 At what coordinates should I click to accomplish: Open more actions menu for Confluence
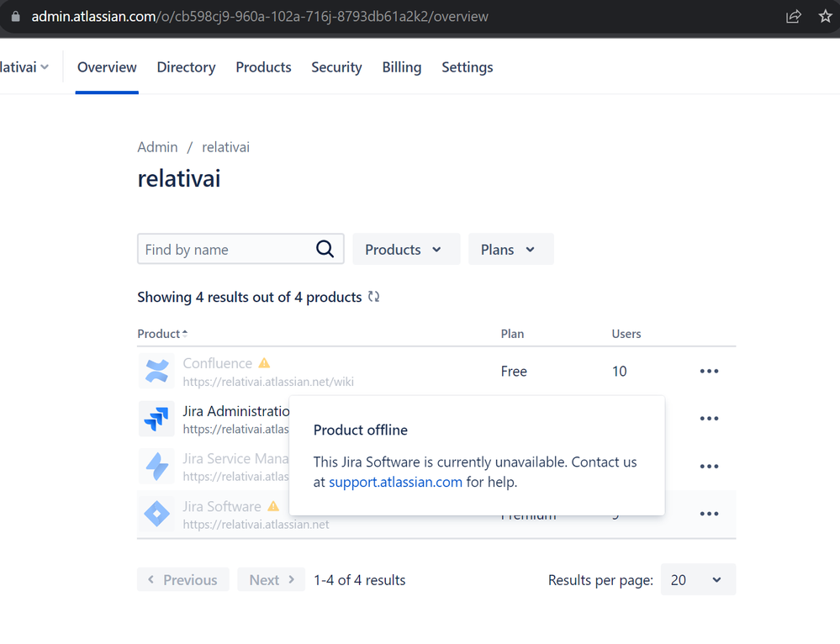[x=709, y=372]
